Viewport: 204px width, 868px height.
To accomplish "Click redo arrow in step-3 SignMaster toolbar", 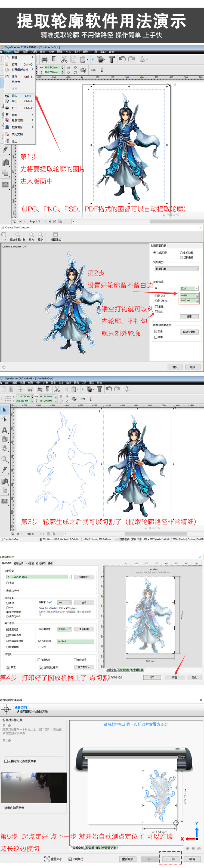I will [x=118, y=389].
